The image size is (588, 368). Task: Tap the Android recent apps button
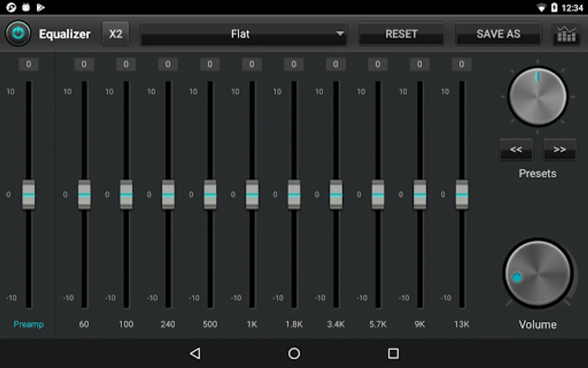(x=393, y=353)
